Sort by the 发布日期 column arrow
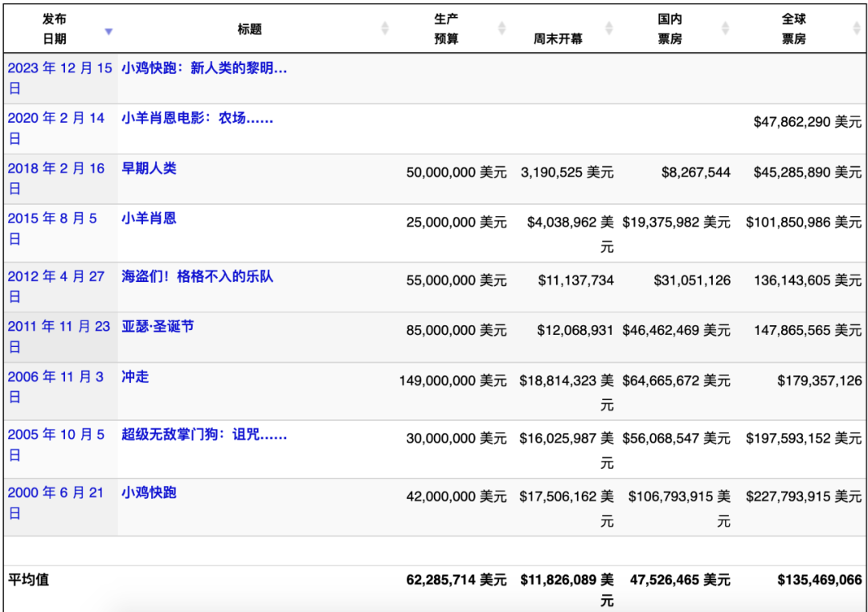868x612 pixels. click(x=108, y=31)
